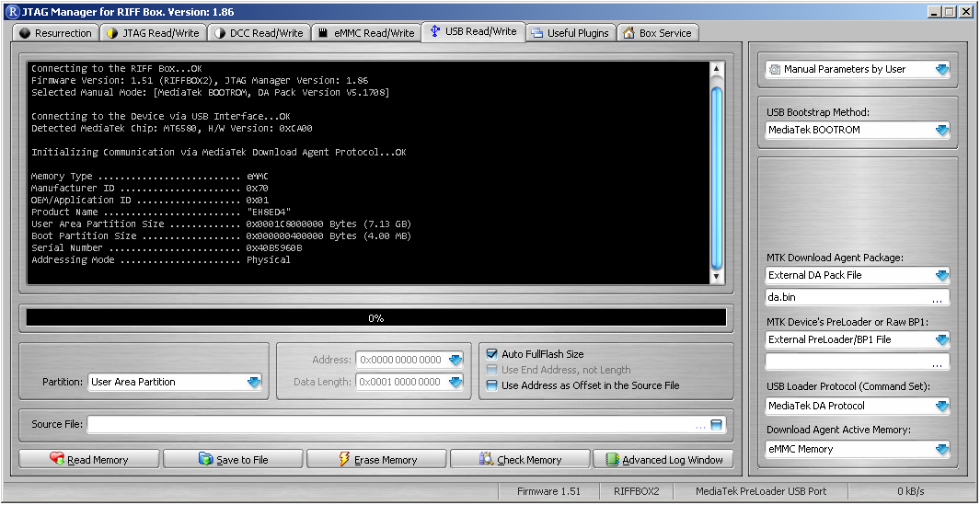The width and height of the screenshot is (980, 505).
Task: Click the memory card icon on eMMC Read/Write
Action: [323, 33]
